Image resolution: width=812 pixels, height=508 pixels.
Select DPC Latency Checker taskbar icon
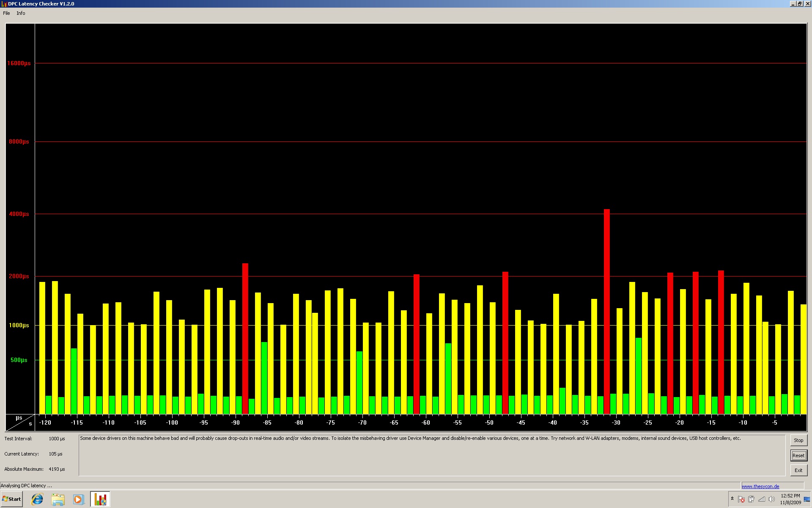point(100,499)
